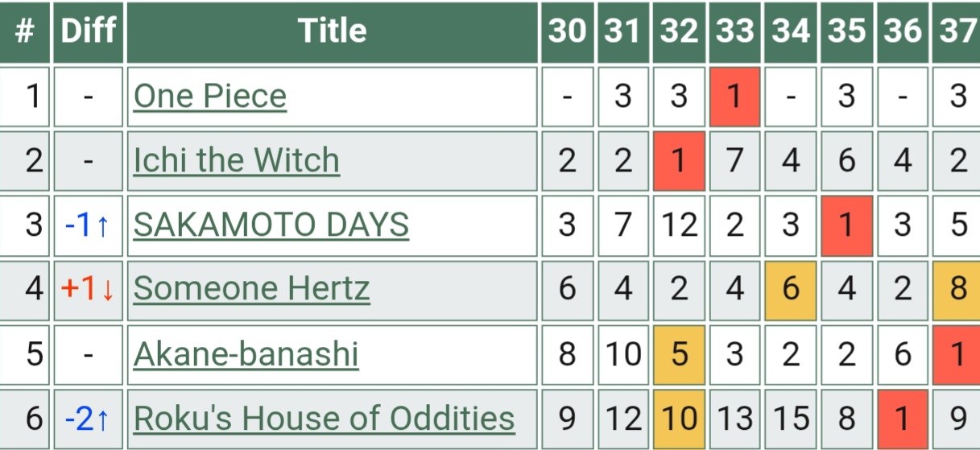The image size is (980, 450).
Task: Open the SAKAMOTO DAYS link
Action: [271, 225]
